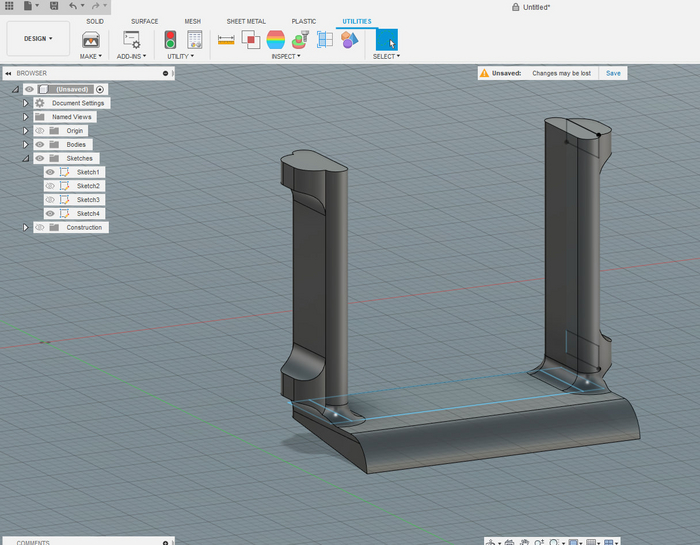700x545 pixels.
Task: Open the Design workspace dropdown
Action: coord(38,39)
